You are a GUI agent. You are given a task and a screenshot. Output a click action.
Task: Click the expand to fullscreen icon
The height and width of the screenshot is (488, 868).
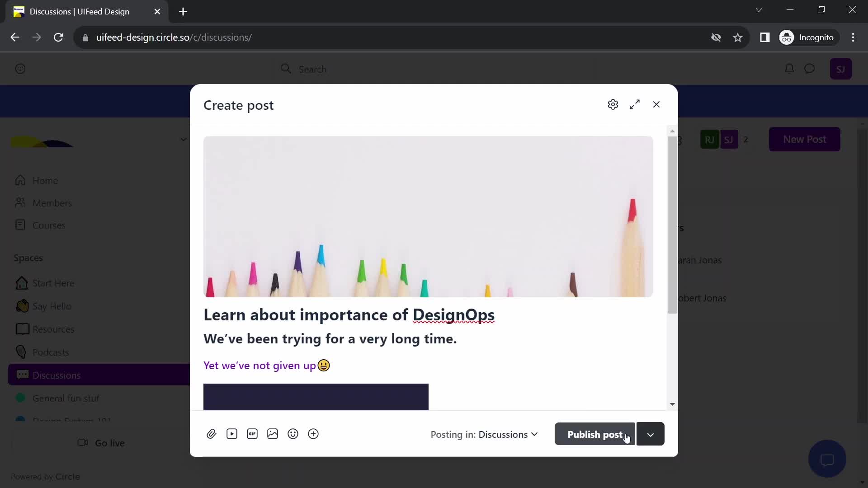pyautogui.click(x=635, y=104)
